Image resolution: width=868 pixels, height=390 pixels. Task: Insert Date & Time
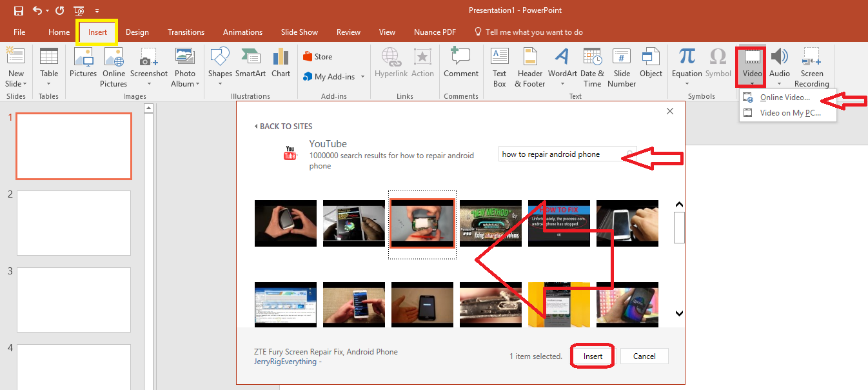point(592,68)
